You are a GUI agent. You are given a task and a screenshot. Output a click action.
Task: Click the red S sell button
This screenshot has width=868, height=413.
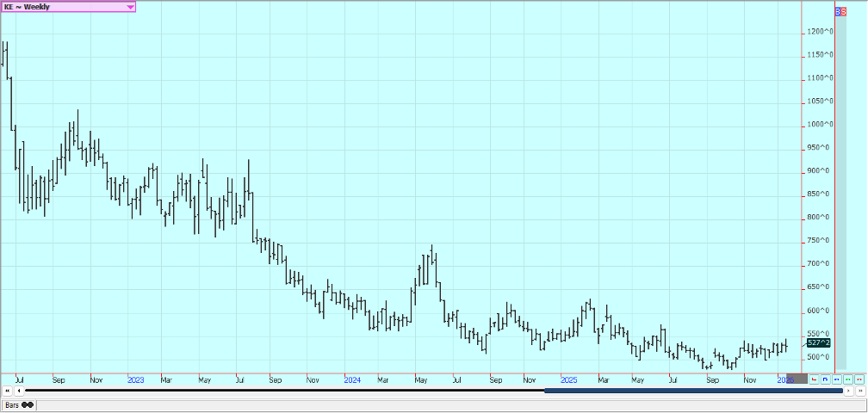tap(843, 11)
